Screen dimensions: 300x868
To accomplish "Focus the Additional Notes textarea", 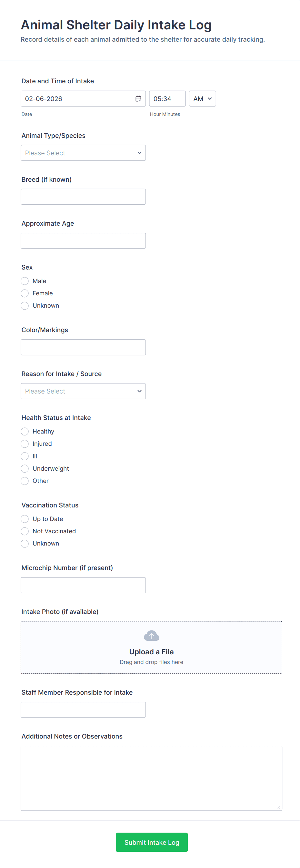I will 152,778.
